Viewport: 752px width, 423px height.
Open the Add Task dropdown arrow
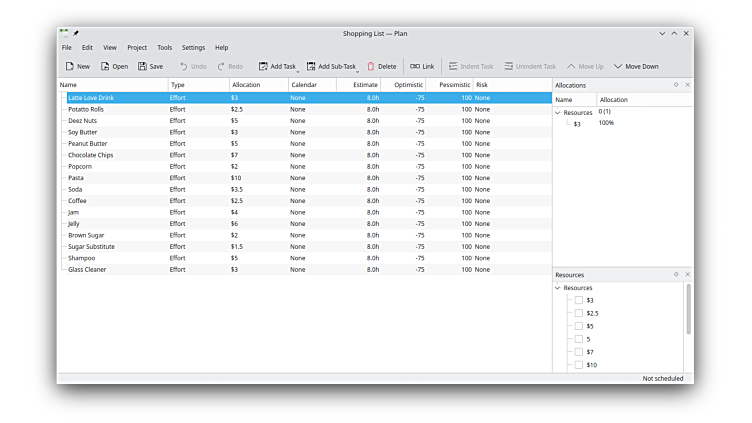297,71
